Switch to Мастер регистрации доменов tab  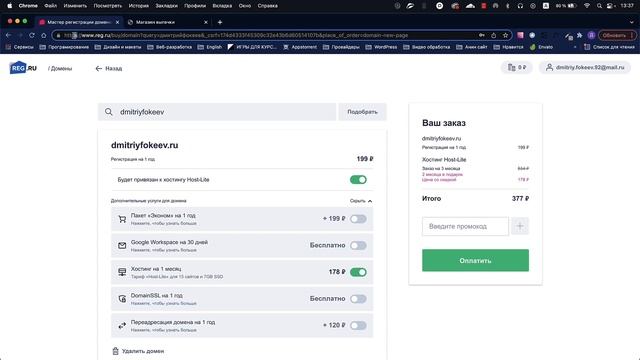[x=78, y=22]
